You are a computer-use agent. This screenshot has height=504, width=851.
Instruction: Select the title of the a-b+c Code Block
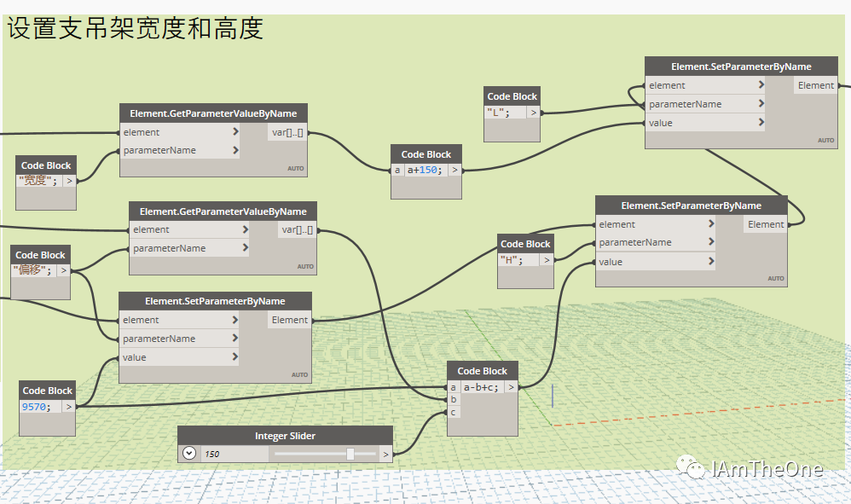coord(482,371)
